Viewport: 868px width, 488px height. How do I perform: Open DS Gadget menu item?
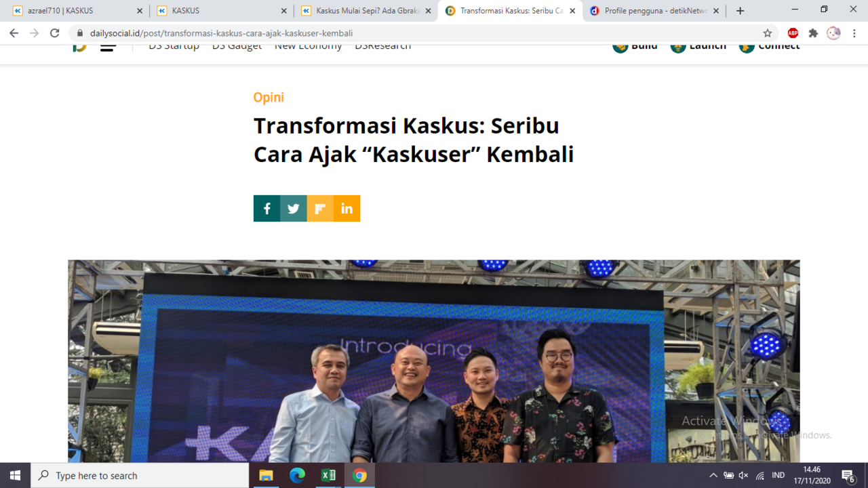(237, 47)
